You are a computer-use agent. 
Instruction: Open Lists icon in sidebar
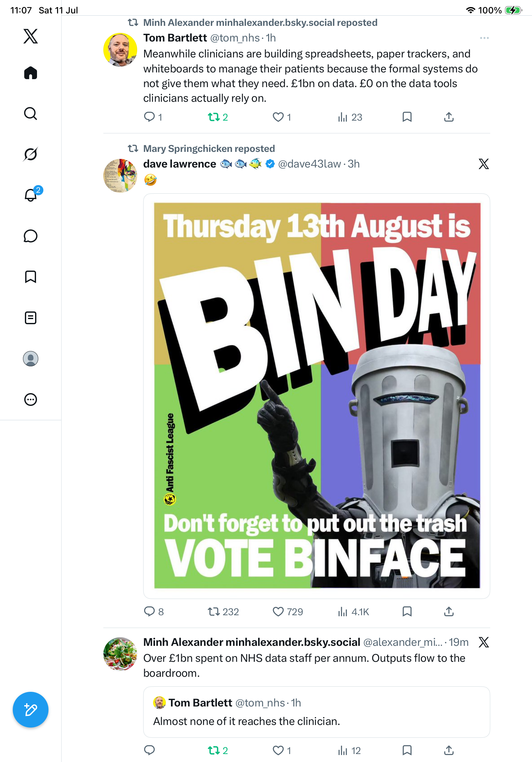click(31, 317)
